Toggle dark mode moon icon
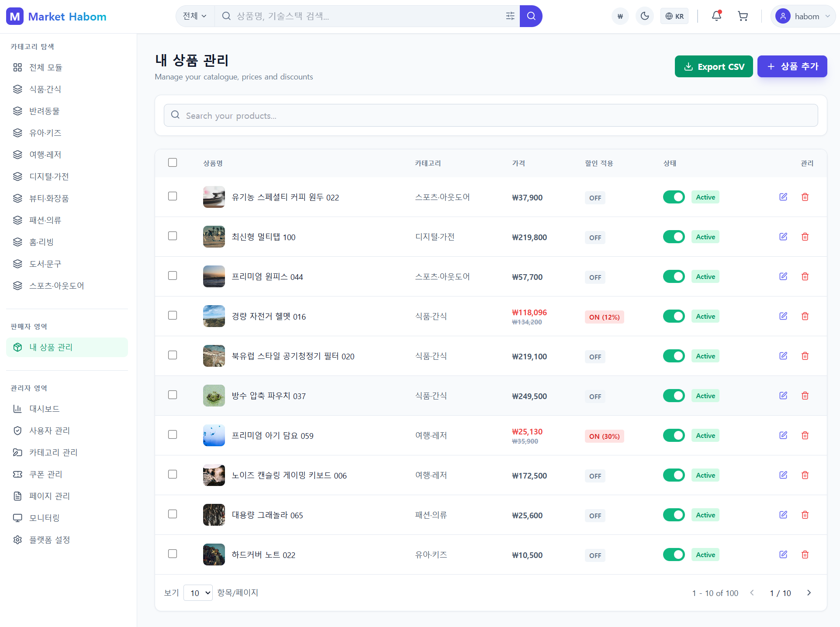 coord(645,16)
